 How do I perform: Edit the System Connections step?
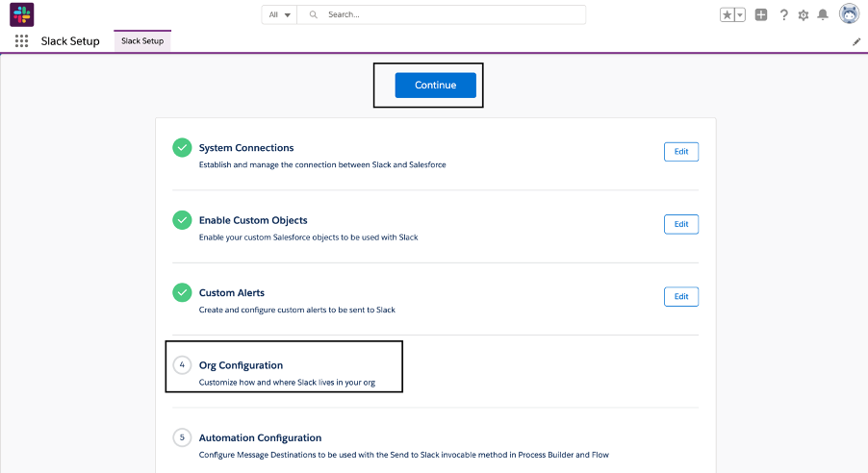coord(681,152)
